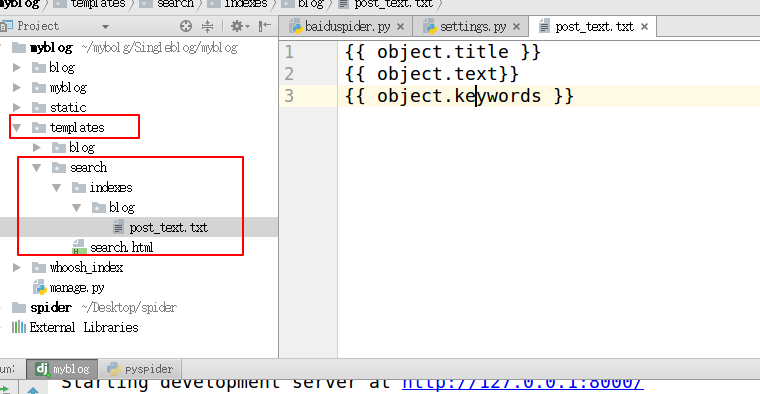Click the templates breadcrumb
Viewport: 760px width, 394px height.
pyautogui.click(x=98, y=4)
